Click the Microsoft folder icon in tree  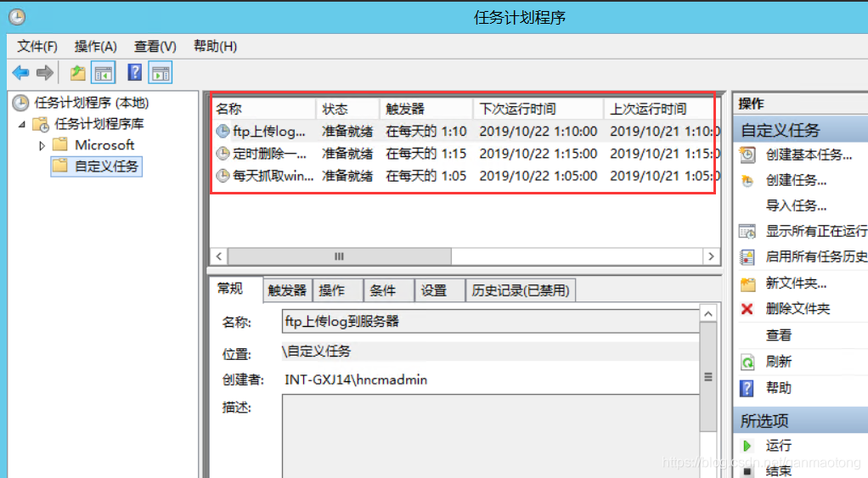tap(59, 145)
